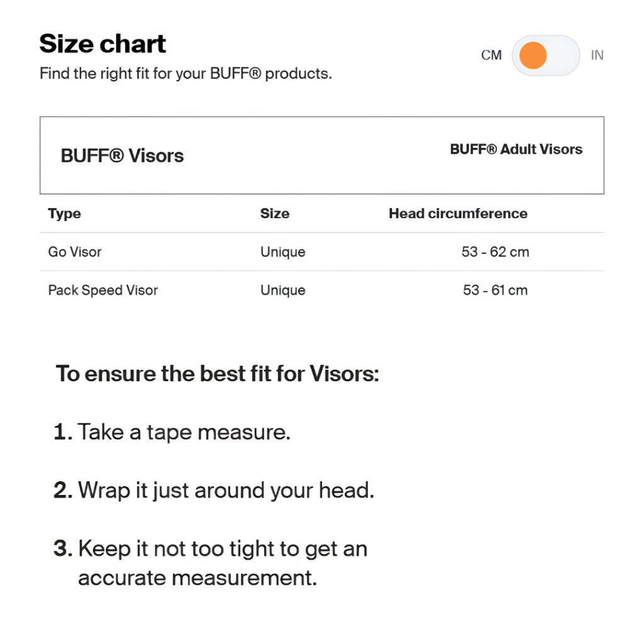Select the Pack Speed Visor row
644x644 pixels.
[322, 291]
